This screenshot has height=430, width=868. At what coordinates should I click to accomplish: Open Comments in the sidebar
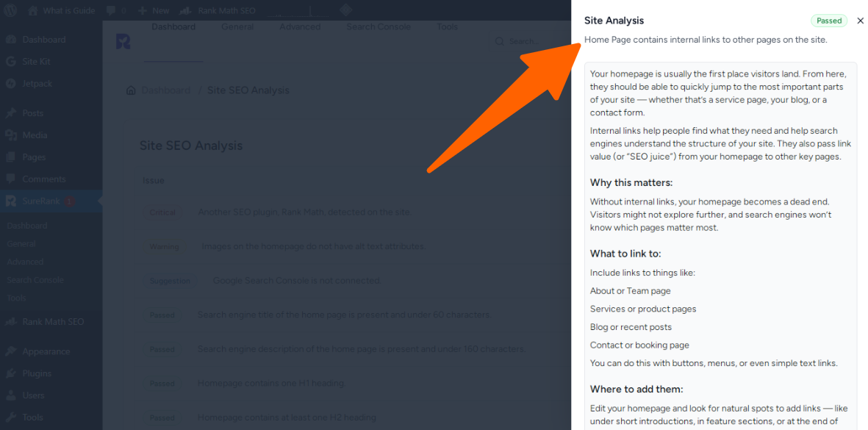pos(44,179)
